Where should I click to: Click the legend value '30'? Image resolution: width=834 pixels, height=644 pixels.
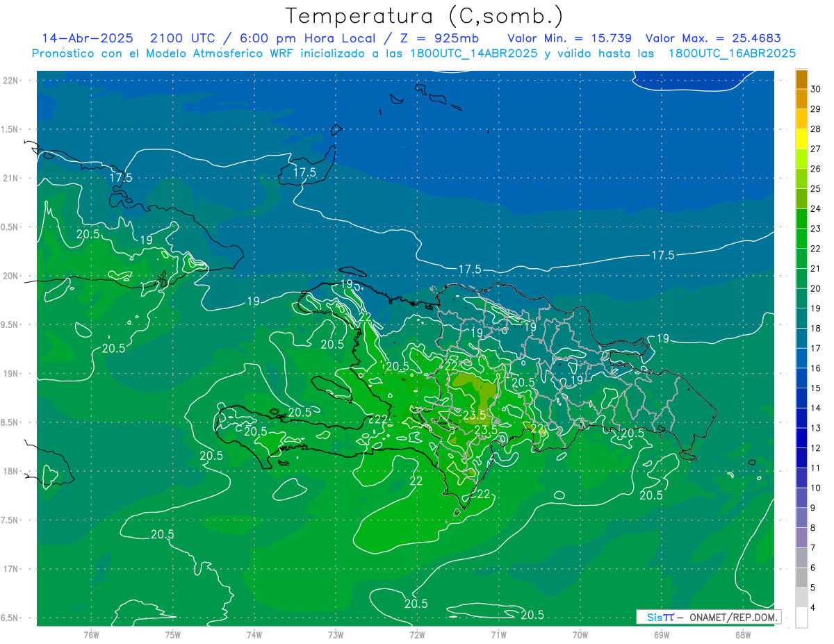816,89
